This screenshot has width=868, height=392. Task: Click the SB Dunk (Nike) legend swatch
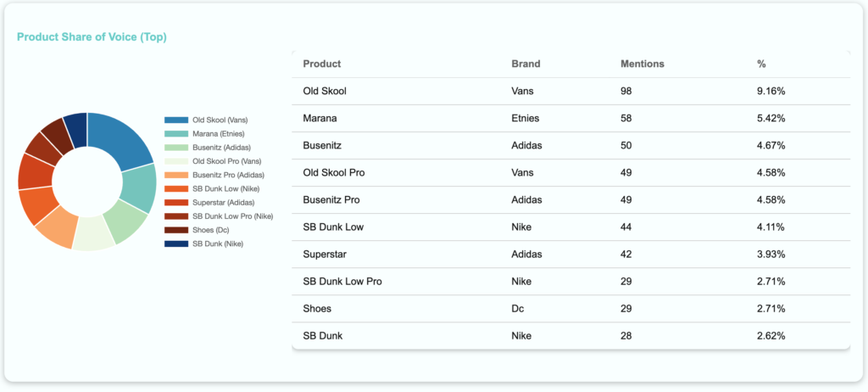point(175,244)
